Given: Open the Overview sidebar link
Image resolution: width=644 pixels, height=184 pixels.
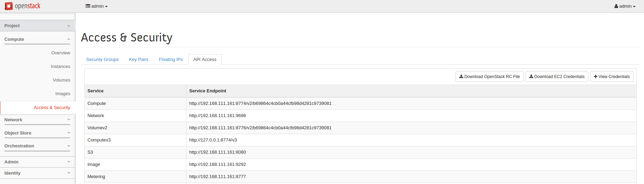Looking at the screenshot, I should tap(61, 53).
